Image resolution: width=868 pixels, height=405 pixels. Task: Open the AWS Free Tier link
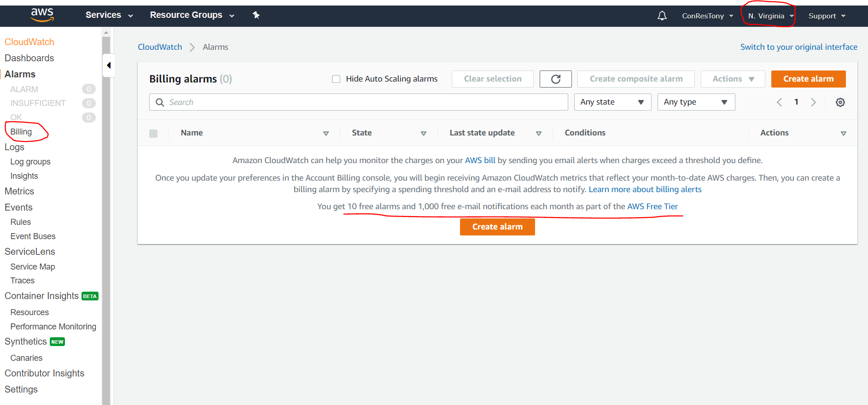(x=652, y=206)
